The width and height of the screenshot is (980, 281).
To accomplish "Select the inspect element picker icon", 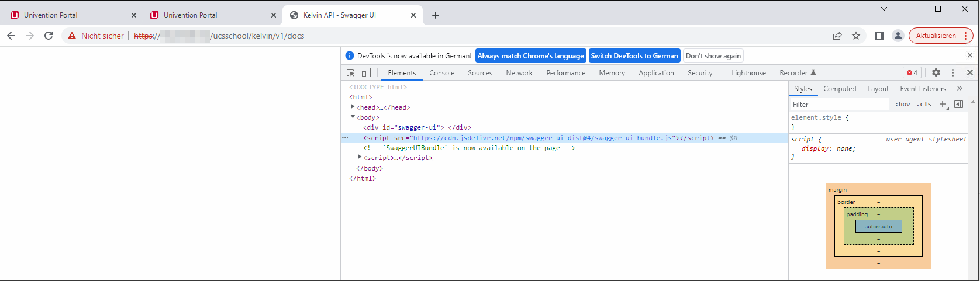I will [x=351, y=73].
